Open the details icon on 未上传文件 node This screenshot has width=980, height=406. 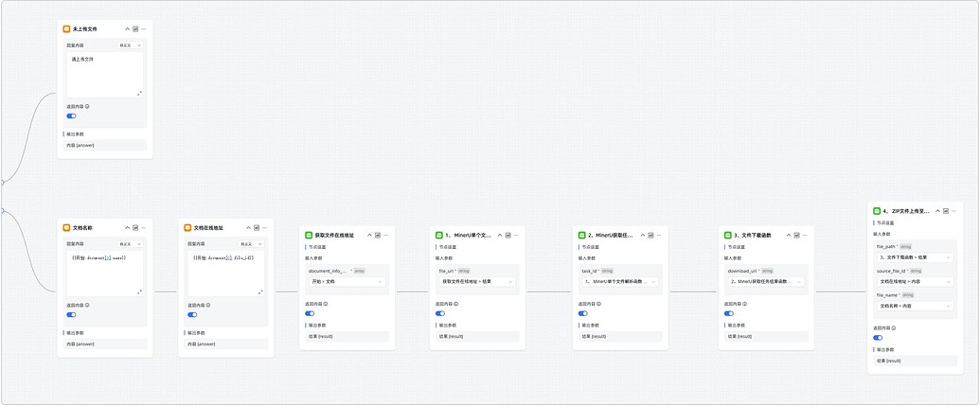point(135,28)
